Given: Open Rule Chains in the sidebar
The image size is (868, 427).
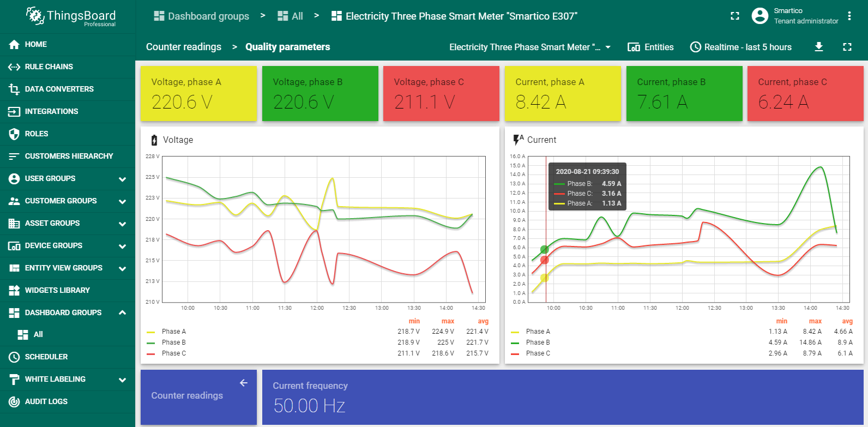Looking at the screenshot, I should 49,67.
